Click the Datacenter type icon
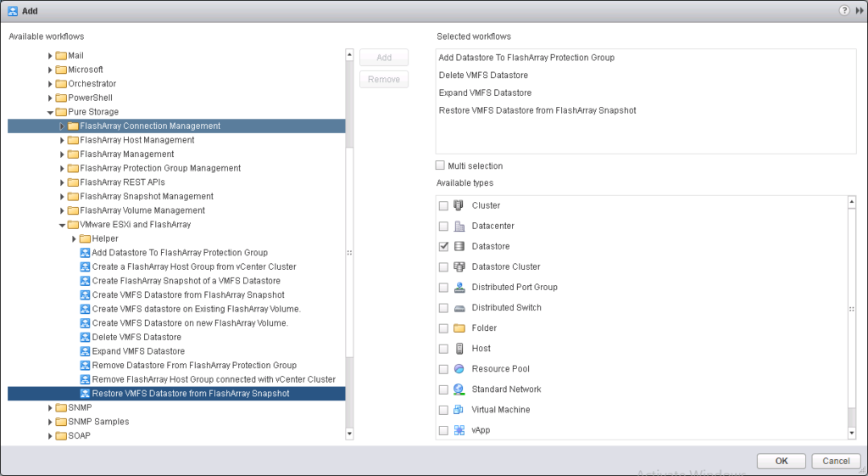868x476 pixels. click(x=459, y=226)
